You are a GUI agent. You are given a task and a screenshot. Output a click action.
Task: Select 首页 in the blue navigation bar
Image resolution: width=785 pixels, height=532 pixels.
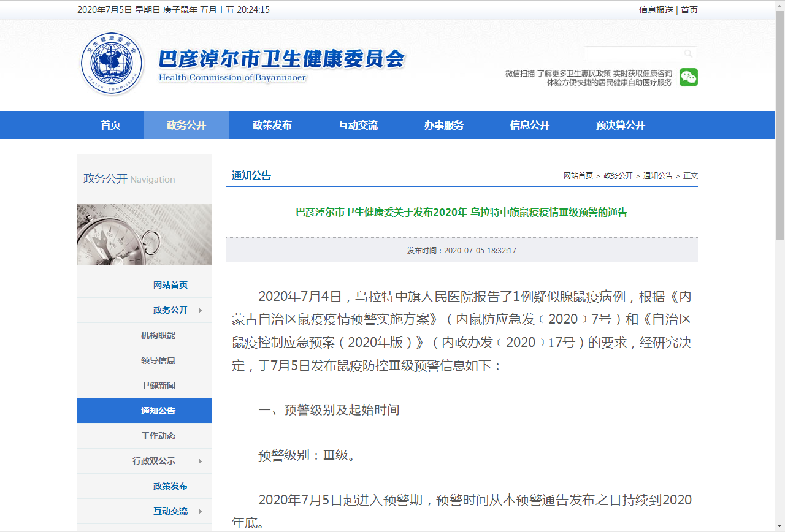110,125
